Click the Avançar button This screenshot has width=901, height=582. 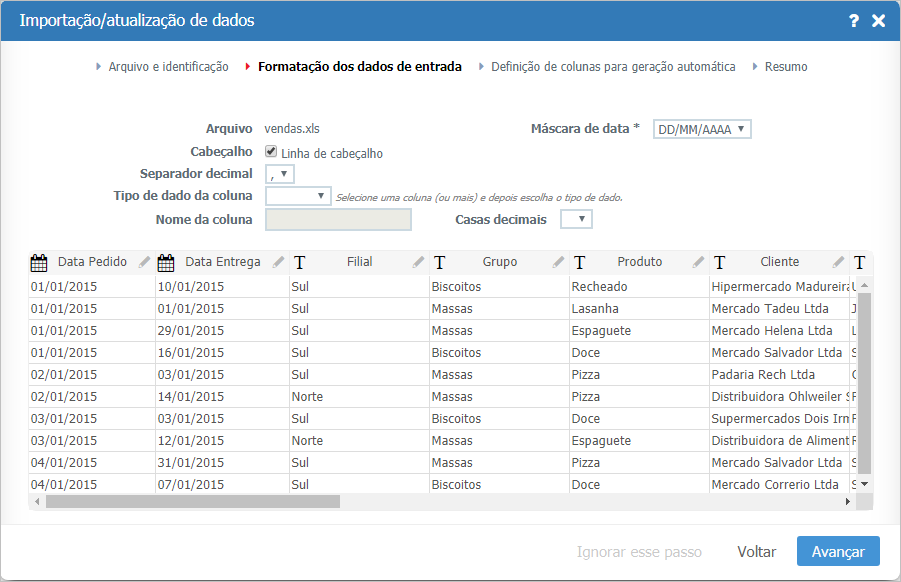click(x=837, y=551)
